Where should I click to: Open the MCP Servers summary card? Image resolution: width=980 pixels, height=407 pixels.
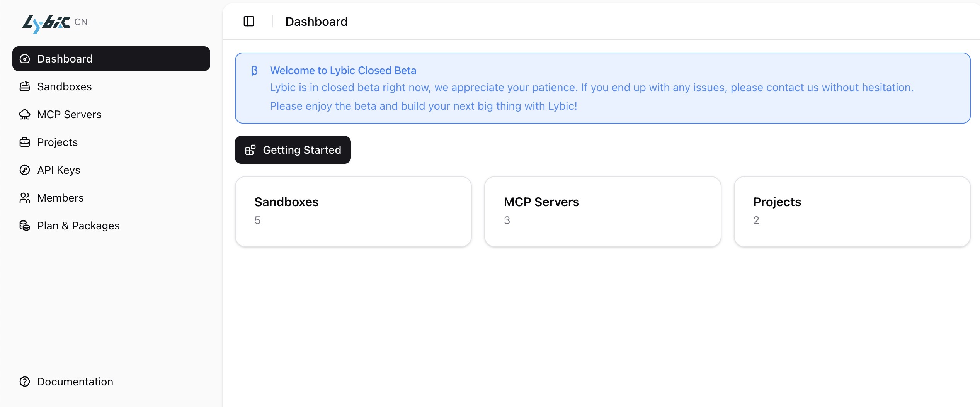602,211
